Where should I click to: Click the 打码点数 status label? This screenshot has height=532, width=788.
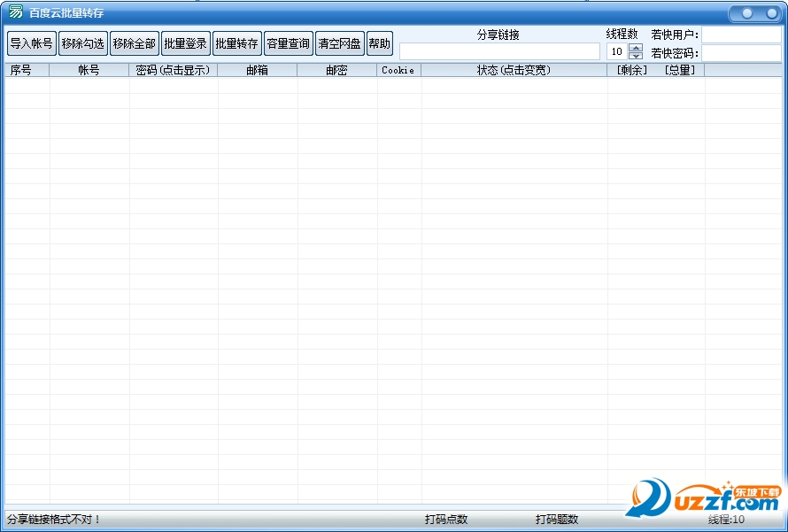tap(446, 519)
